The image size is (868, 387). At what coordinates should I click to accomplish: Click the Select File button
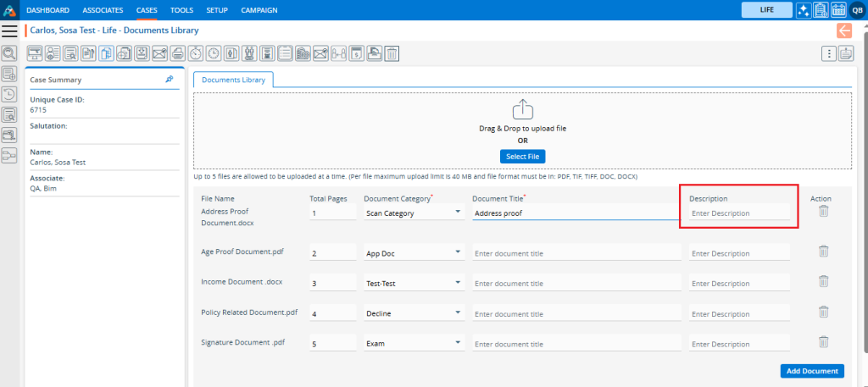click(x=522, y=156)
